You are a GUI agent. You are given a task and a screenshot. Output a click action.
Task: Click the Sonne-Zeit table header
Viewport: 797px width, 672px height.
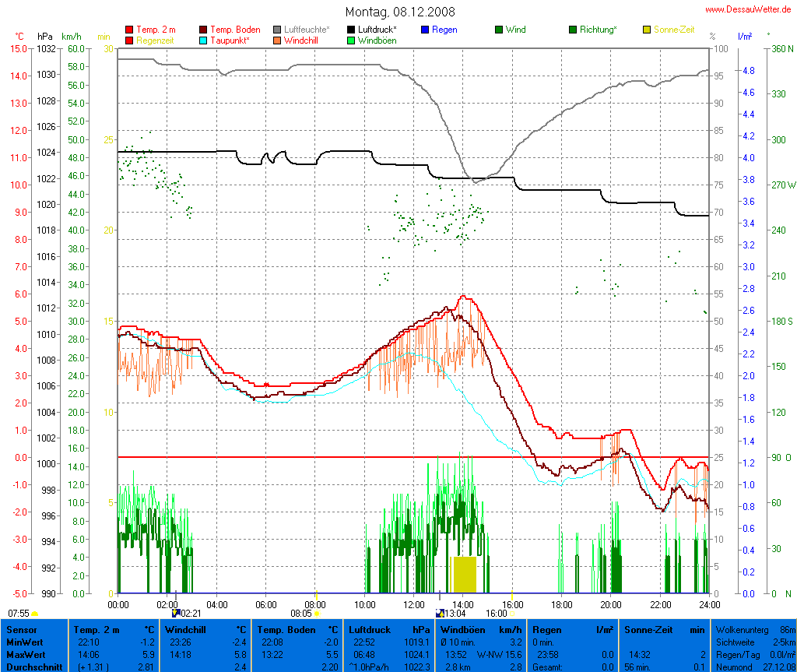click(664, 629)
